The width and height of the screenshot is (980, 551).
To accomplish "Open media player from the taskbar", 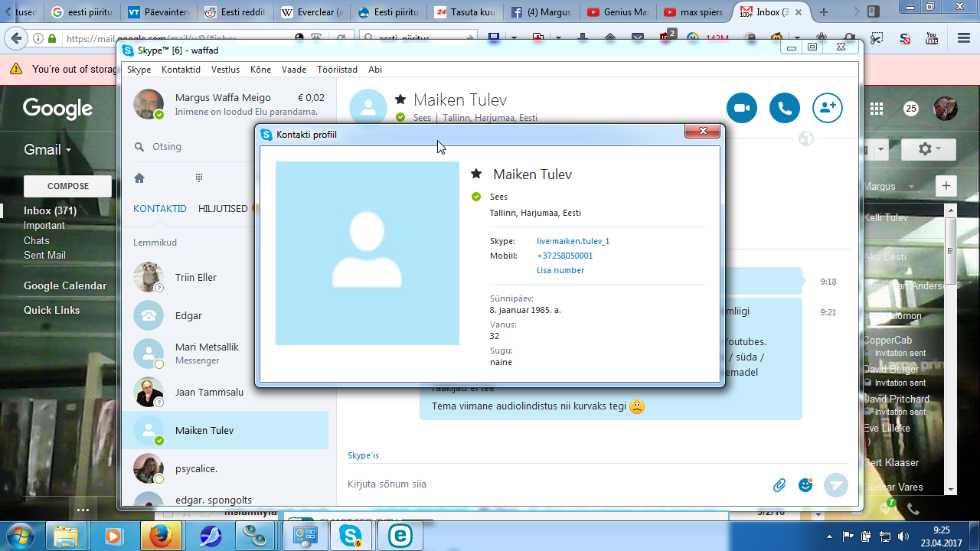I will (113, 536).
